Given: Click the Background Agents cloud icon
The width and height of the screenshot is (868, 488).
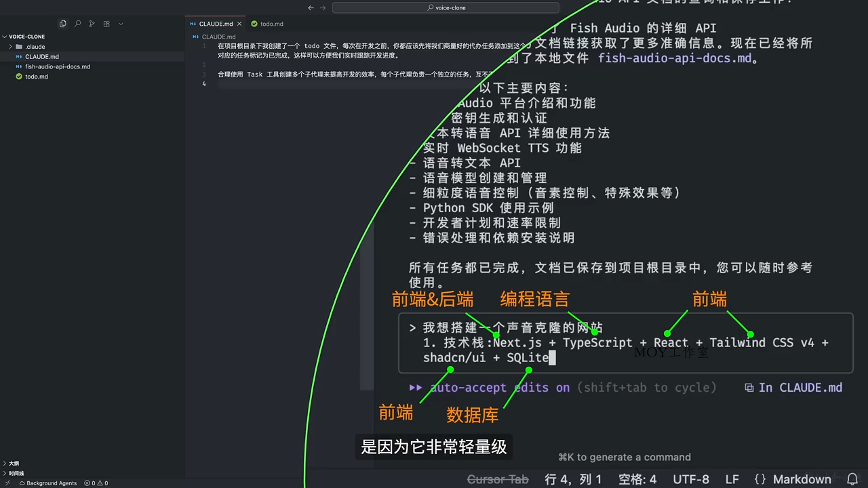Looking at the screenshot, I should pos(22,483).
